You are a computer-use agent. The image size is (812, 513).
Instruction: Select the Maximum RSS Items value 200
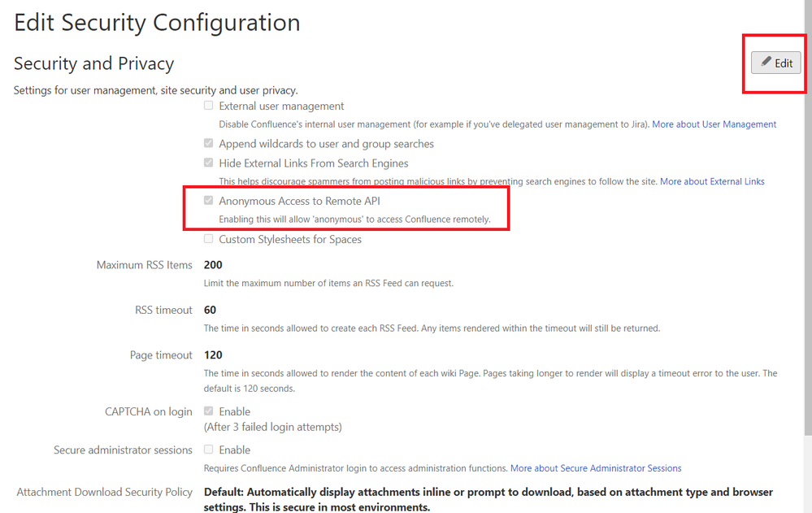point(213,265)
